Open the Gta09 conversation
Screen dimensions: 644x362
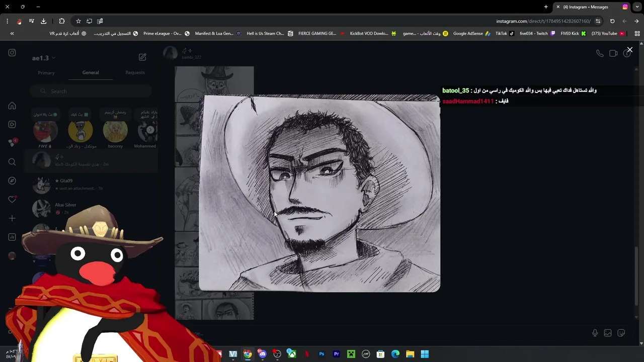pyautogui.click(x=91, y=184)
